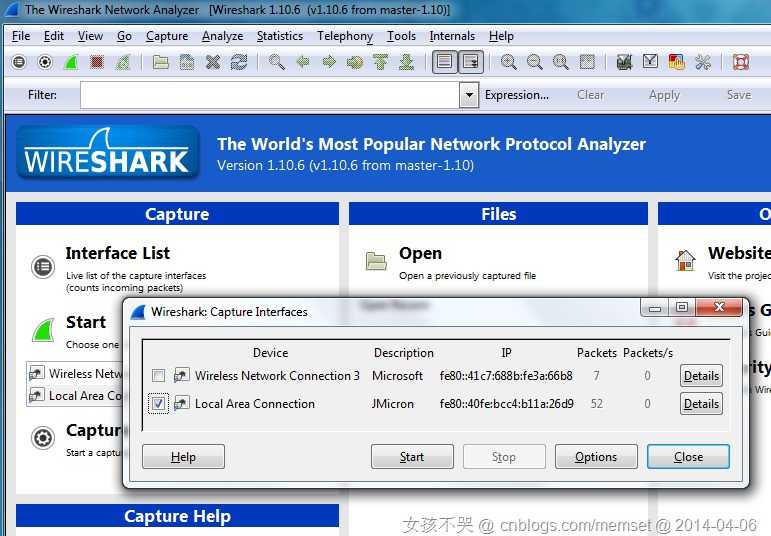Open Details for Wireless Network Connection 3
This screenshot has width=771, height=536.
(701, 376)
